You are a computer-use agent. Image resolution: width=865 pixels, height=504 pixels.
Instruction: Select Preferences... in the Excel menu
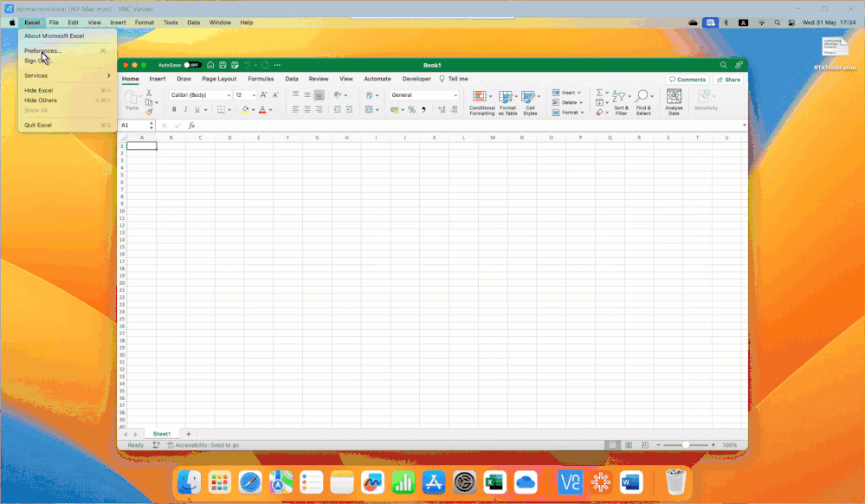click(x=42, y=51)
